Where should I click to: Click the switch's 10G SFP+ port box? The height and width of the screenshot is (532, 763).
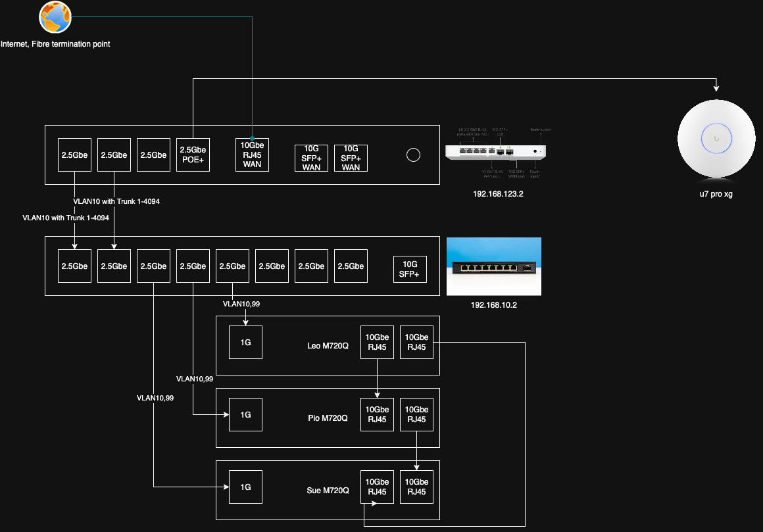click(409, 270)
